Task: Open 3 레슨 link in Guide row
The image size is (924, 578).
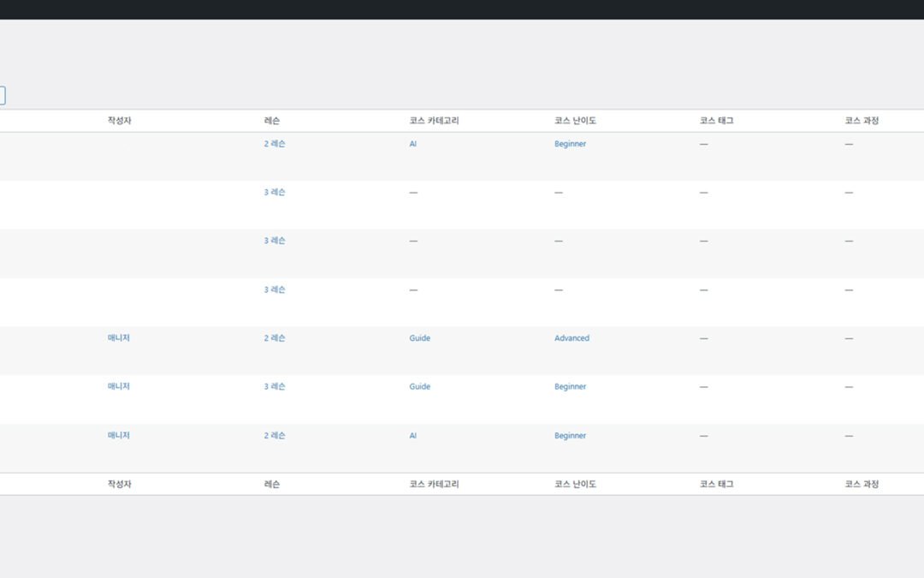Action: point(274,386)
